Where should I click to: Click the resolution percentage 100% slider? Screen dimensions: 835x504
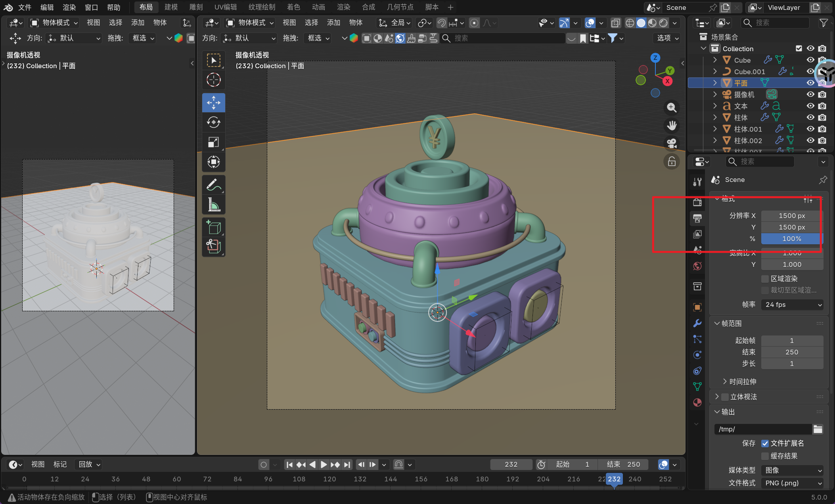[791, 239]
